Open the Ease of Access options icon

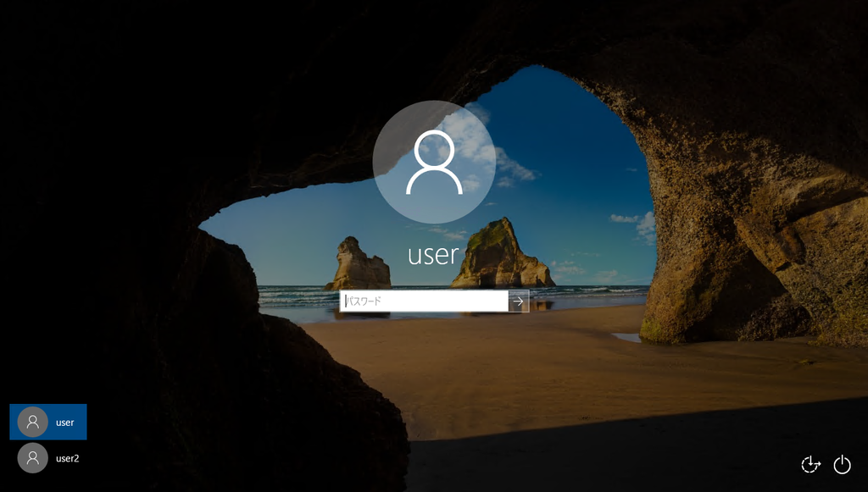(x=811, y=464)
